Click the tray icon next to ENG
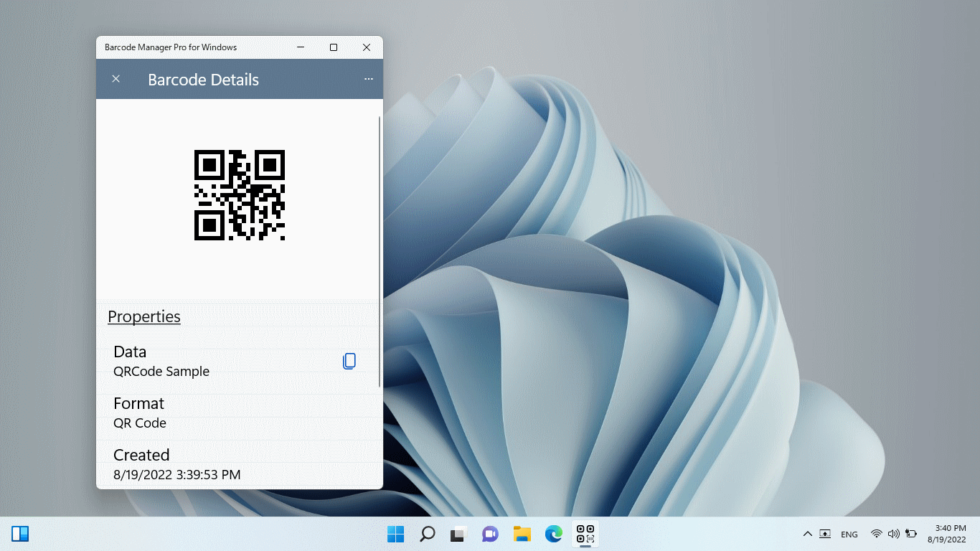The image size is (980, 551). [825, 534]
